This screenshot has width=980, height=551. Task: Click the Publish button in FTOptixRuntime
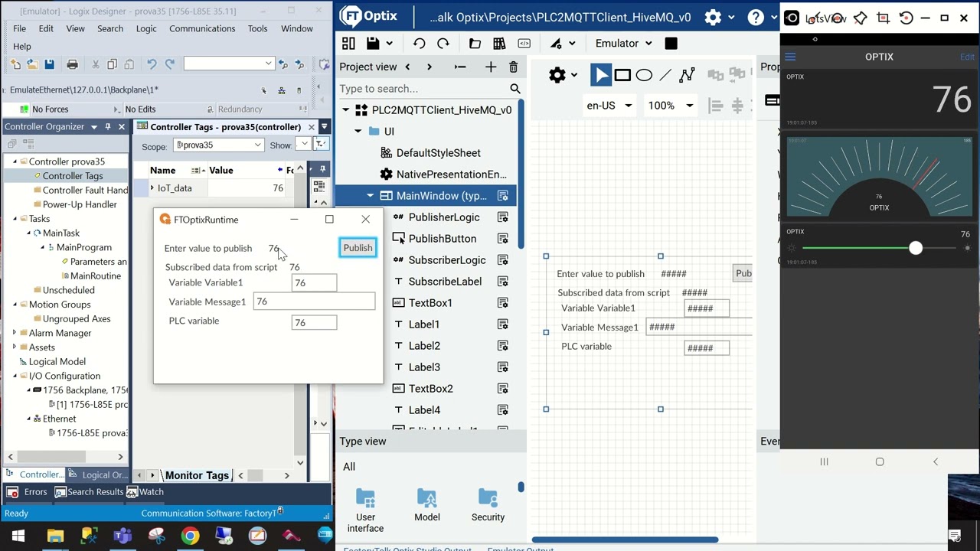point(358,248)
